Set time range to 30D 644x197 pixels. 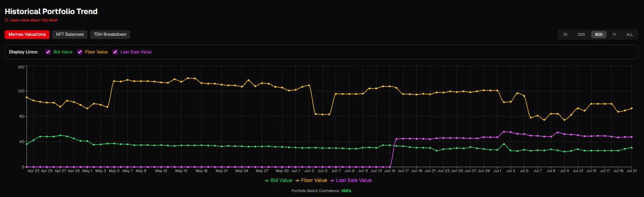[581, 35]
